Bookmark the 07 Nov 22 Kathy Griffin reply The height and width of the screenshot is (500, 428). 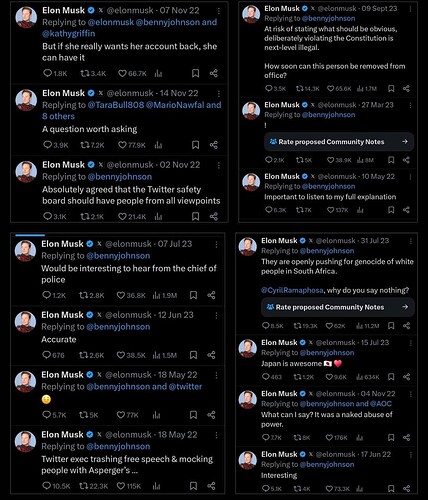pos(196,73)
